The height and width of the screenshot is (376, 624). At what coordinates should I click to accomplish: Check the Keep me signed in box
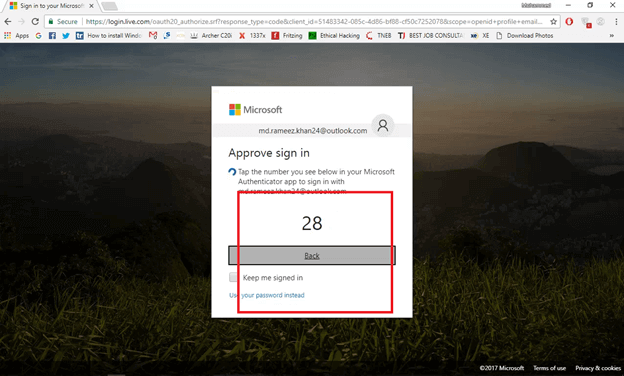(x=233, y=277)
